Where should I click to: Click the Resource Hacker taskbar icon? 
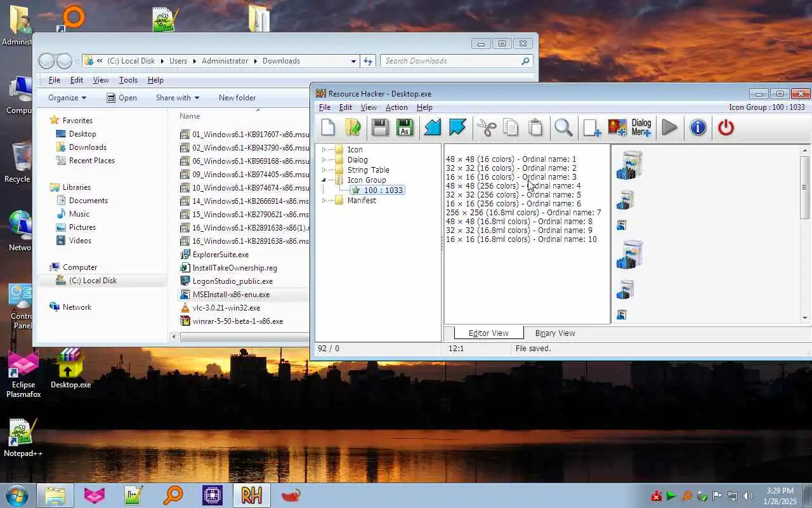click(251, 495)
